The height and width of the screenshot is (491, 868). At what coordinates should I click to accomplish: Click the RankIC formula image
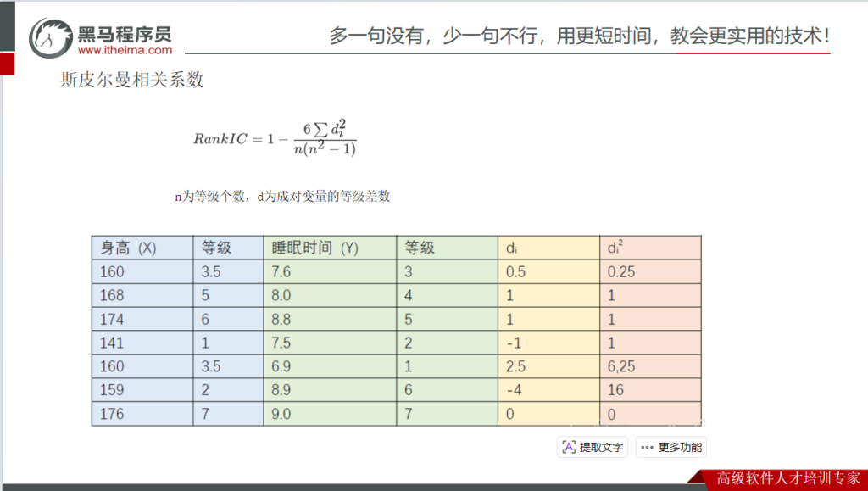pos(275,138)
